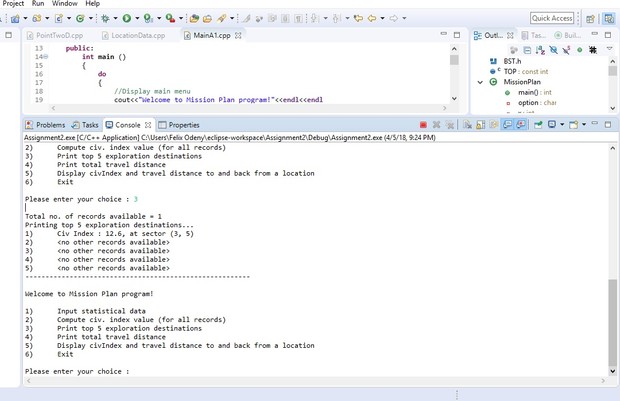Open the New Console View dropdown arrow

[584, 125]
